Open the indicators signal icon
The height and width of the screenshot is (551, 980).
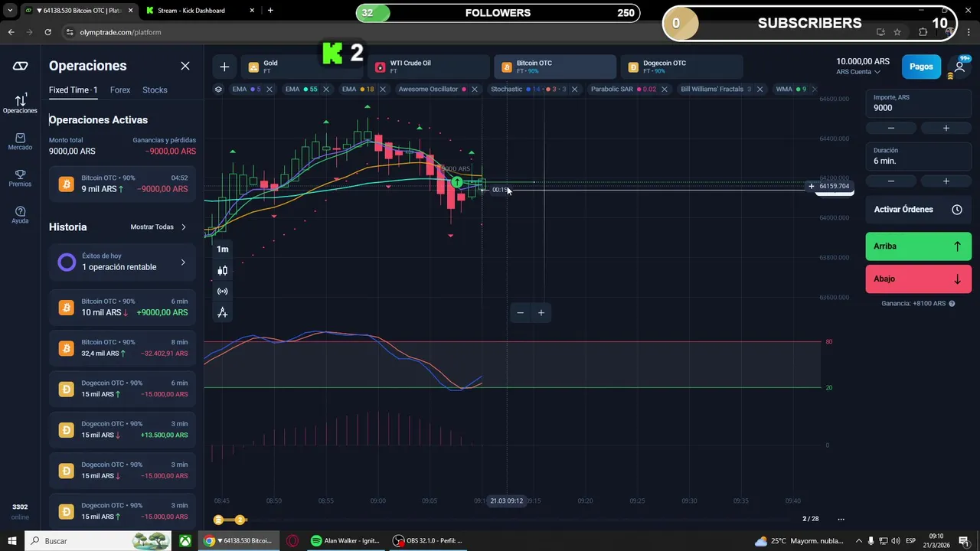(223, 291)
